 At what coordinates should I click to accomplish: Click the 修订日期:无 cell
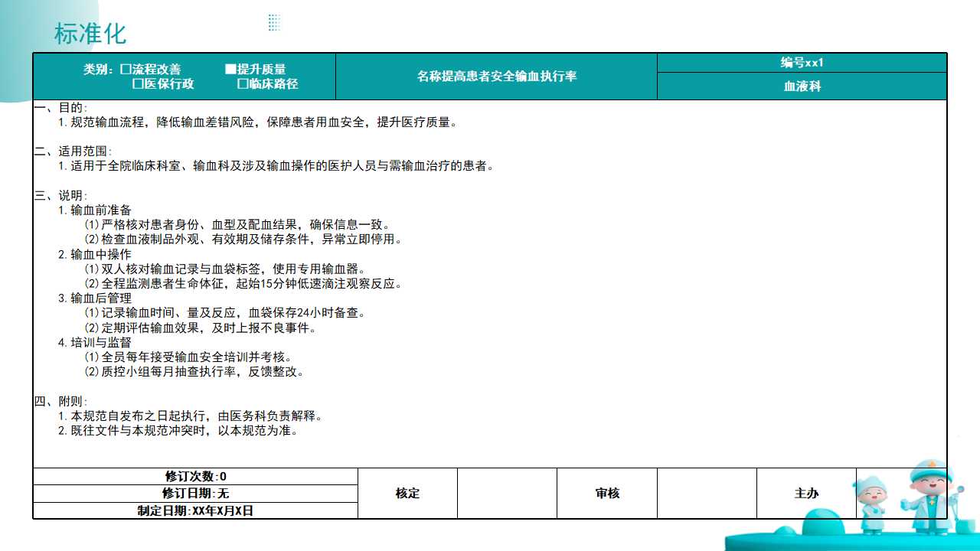tap(195, 494)
